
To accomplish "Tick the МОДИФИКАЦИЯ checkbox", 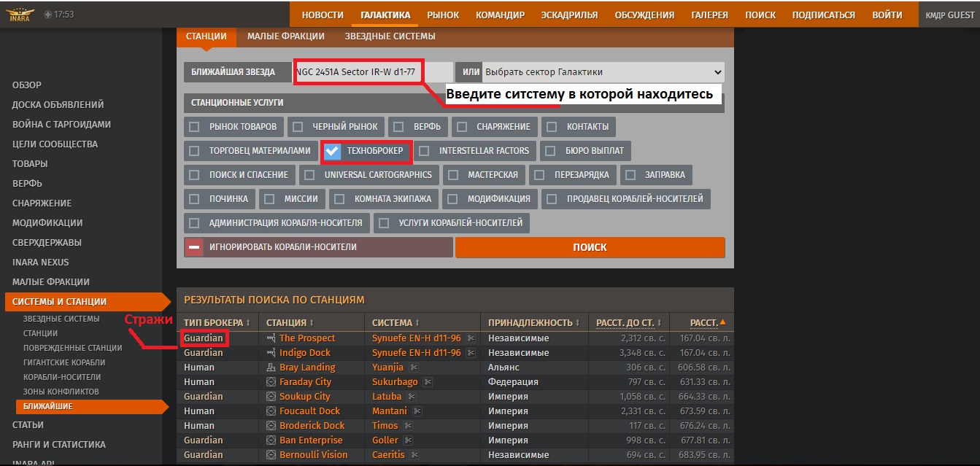I will click(452, 198).
